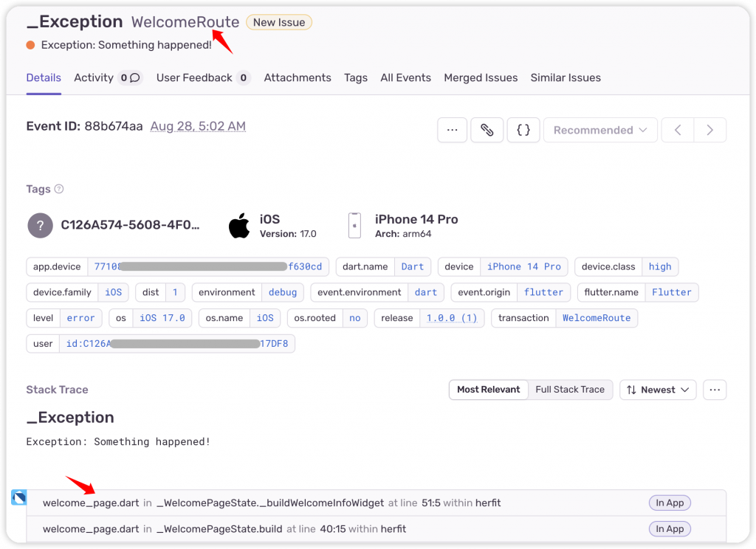
Task: Click the iPhone 14 Pro device tag value
Action: click(523, 266)
